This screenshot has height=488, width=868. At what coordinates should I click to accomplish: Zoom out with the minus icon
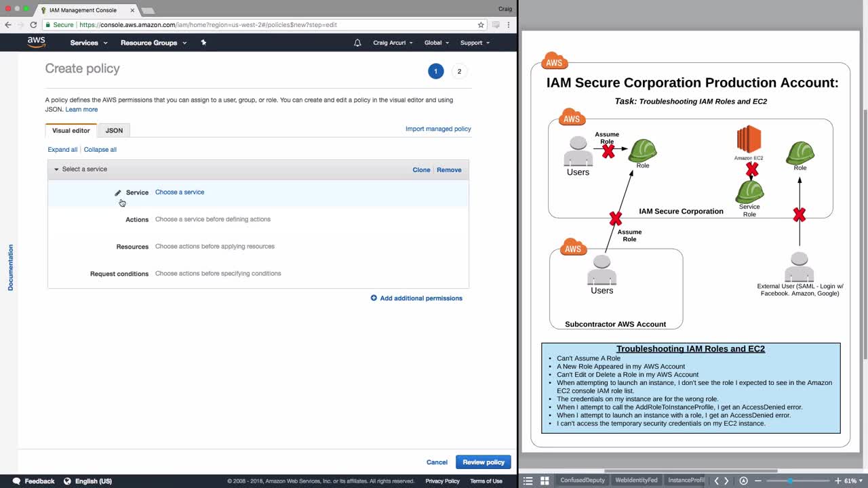pyautogui.click(x=757, y=481)
